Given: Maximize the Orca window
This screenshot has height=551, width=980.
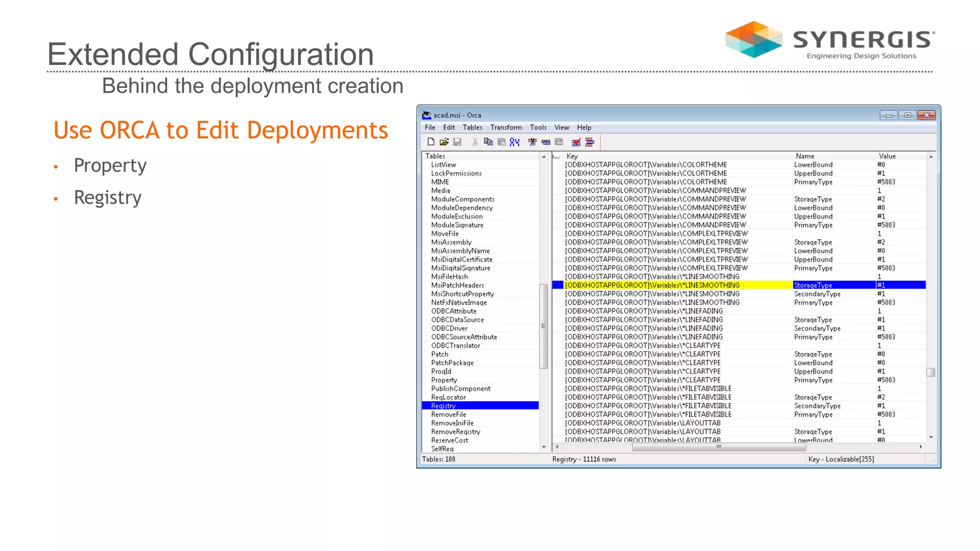Looking at the screenshot, I should [x=907, y=115].
